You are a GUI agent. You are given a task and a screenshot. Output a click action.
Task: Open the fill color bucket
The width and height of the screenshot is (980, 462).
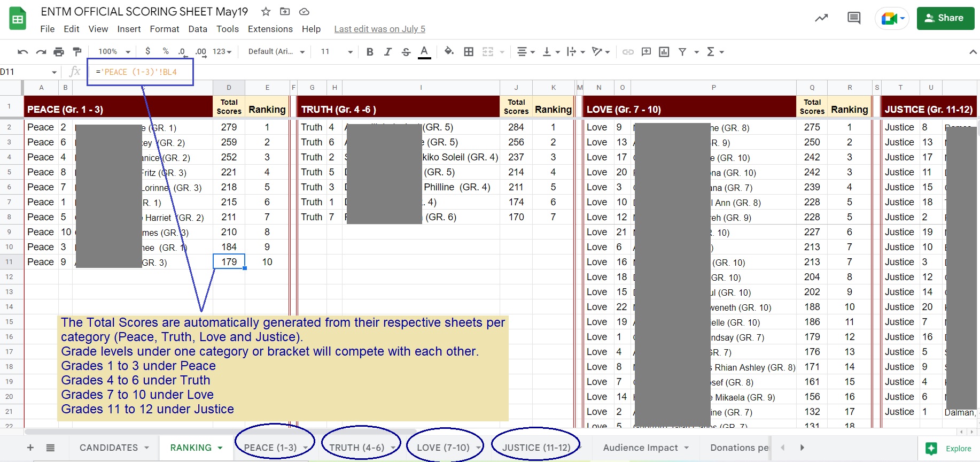pos(449,51)
